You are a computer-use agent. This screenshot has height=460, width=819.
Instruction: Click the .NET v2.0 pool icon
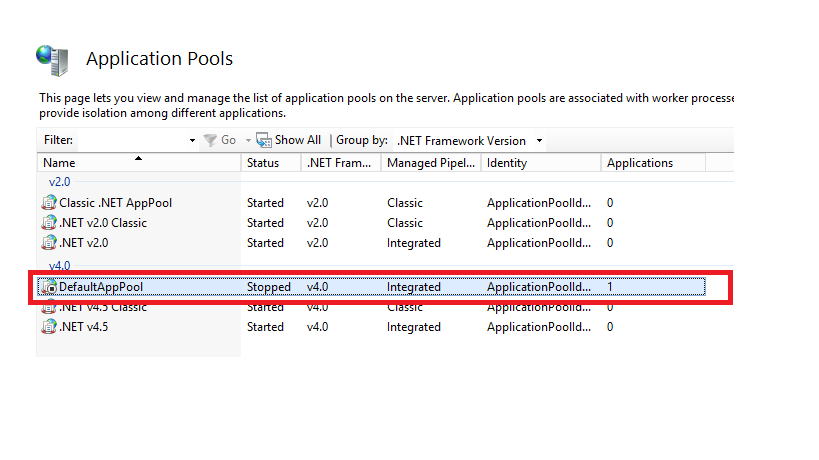(49, 242)
